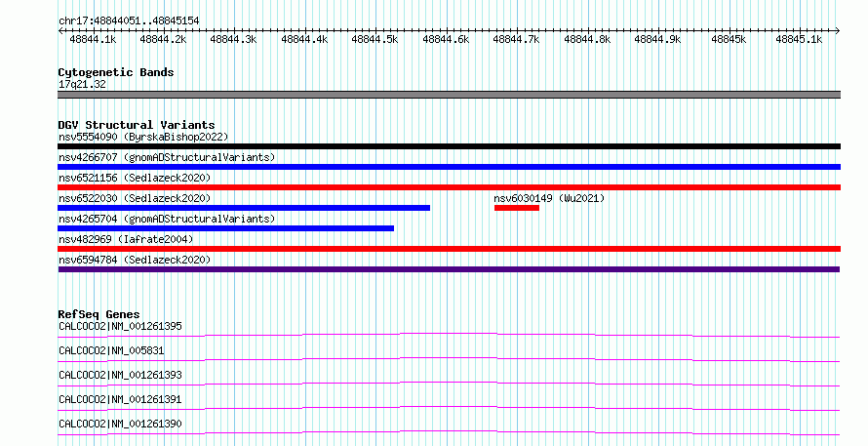Open the CALCOCO2|NM_001261391 transcript label

pyautogui.click(x=120, y=399)
